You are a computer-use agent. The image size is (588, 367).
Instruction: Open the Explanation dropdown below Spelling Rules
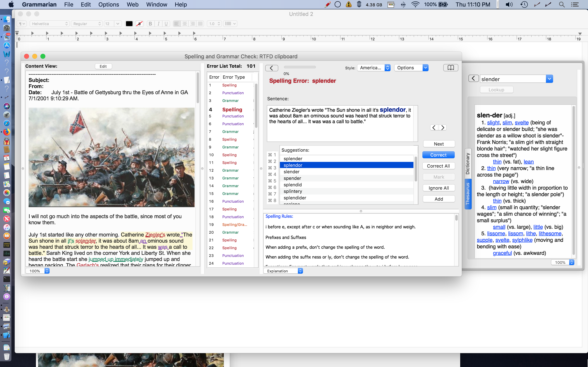283,271
